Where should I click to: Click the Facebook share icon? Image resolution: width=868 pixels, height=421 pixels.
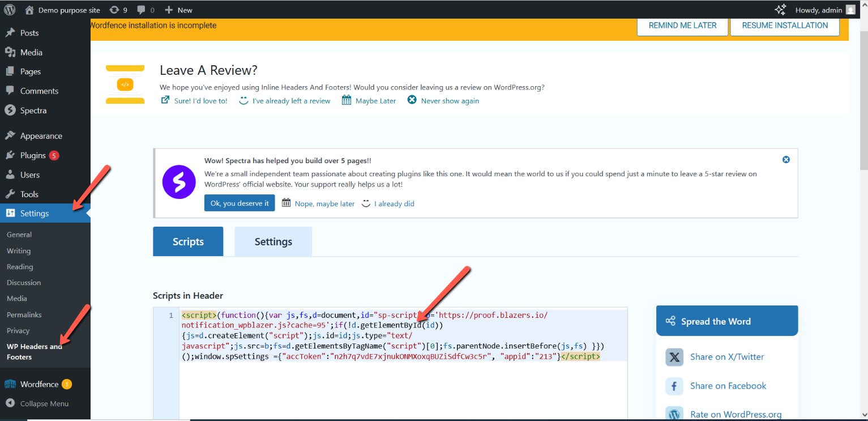point(674,386)
